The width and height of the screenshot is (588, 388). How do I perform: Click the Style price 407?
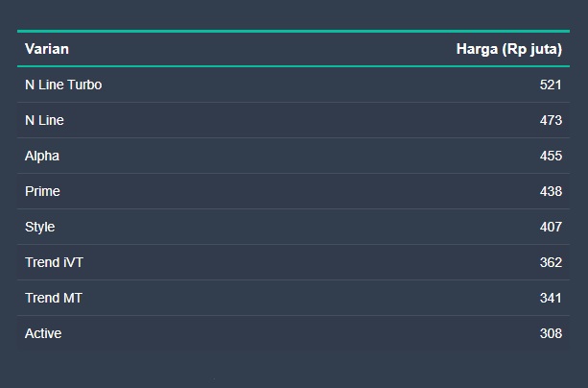click(551, 227)
